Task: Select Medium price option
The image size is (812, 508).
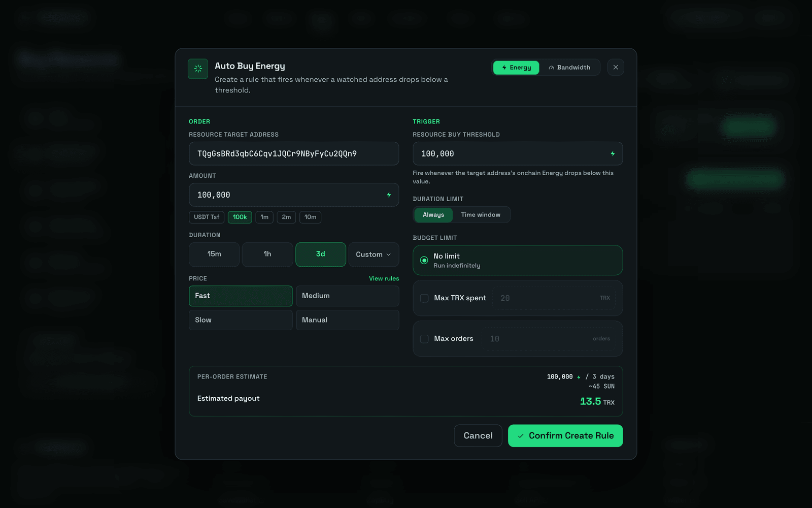Action: tap(348, 296)
